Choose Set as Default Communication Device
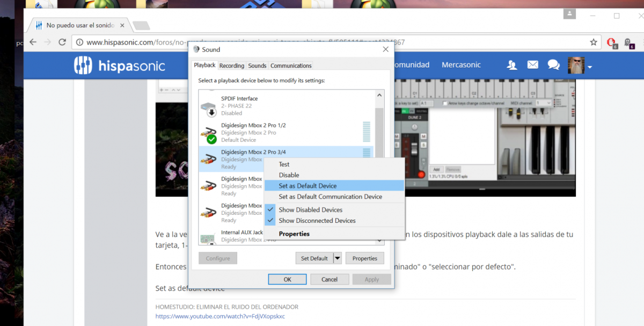644x326 pixels. point(334,197)
